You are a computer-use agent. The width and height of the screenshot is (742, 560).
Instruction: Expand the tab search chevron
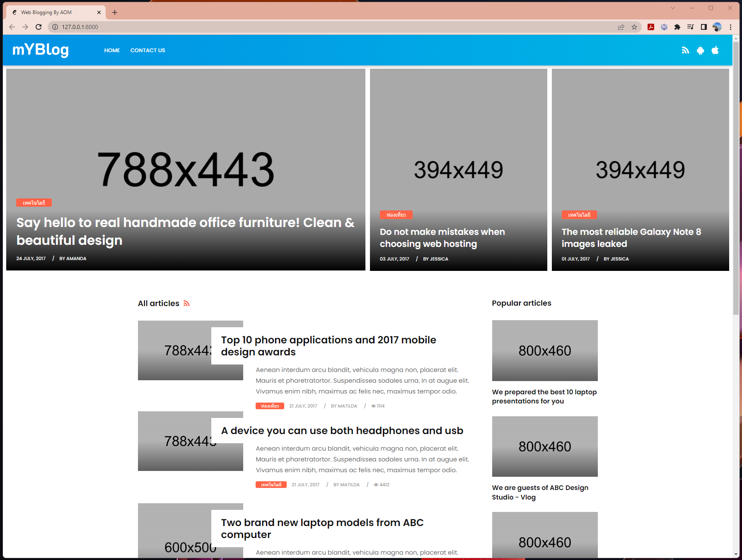pos(673,8)
